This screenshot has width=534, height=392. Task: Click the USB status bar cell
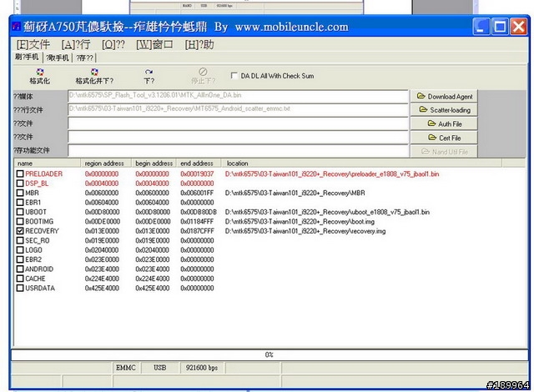[160, 368]
